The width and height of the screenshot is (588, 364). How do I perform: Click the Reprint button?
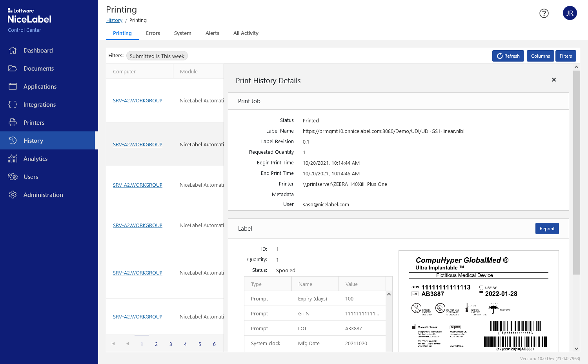(547, 229)
